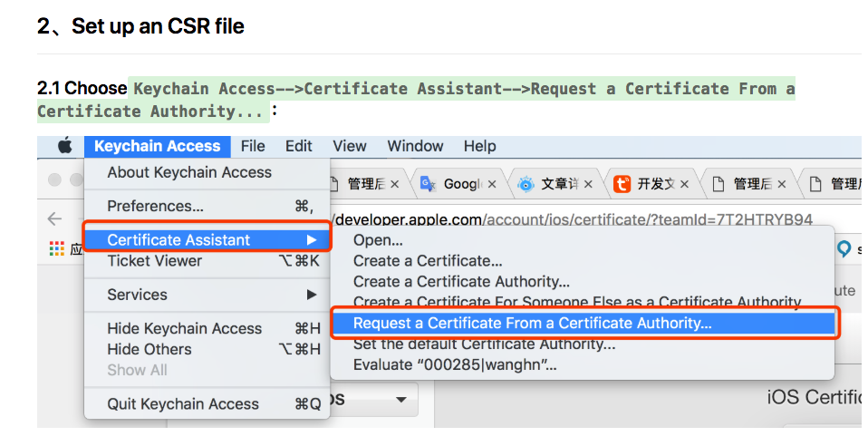Select Request a Certificate From a Certificate Authority…

(583, 323)
